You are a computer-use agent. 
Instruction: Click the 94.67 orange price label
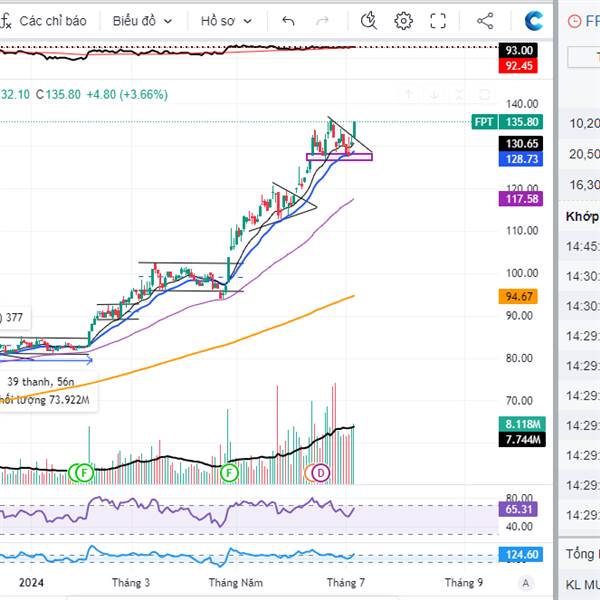(x=518, y=297)
